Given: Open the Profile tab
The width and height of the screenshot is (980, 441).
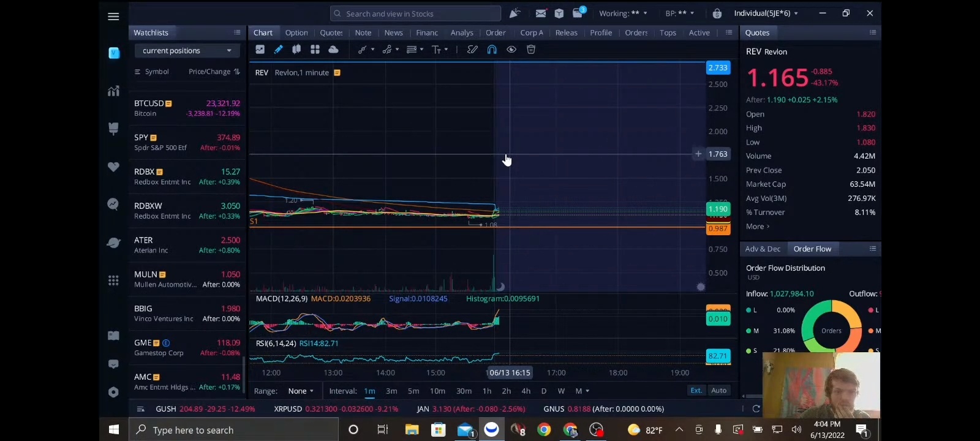Looking at the screenshot, I should point(601,32).
